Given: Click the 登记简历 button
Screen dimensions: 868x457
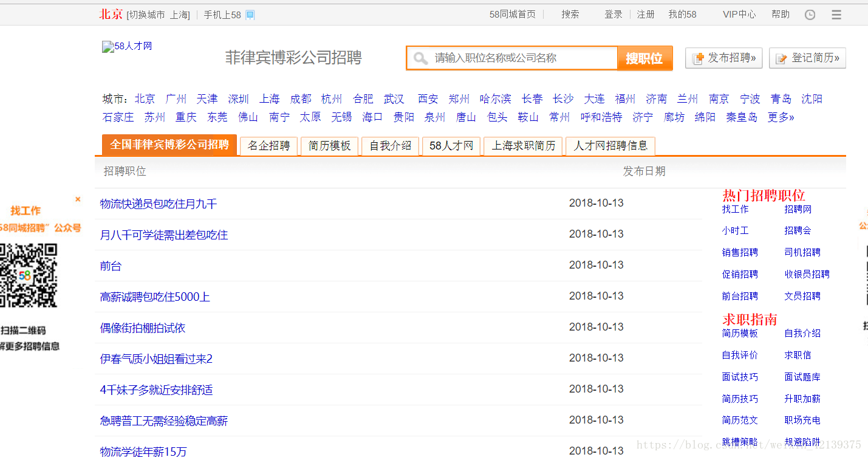Looking at the screenshot, I should click(807, 58).
